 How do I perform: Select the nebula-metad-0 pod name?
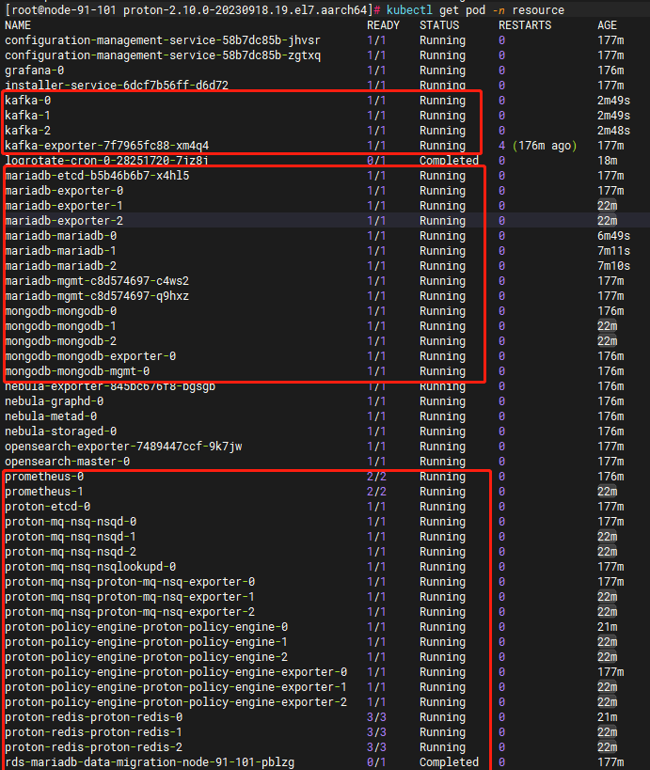[51, 416]
